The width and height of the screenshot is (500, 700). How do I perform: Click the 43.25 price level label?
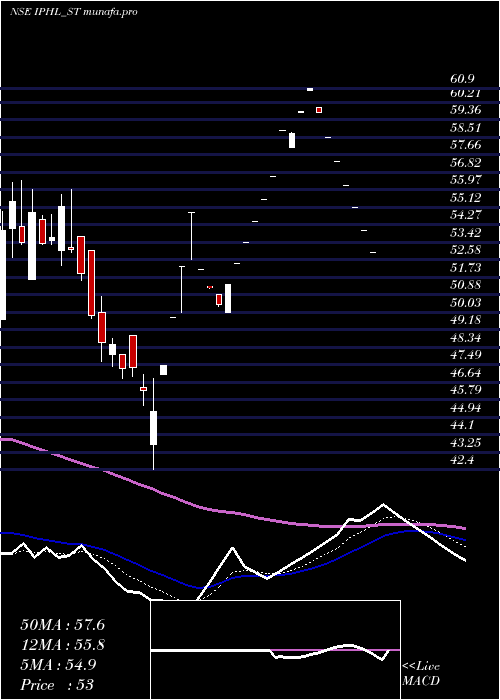click(x=465, y=443)
